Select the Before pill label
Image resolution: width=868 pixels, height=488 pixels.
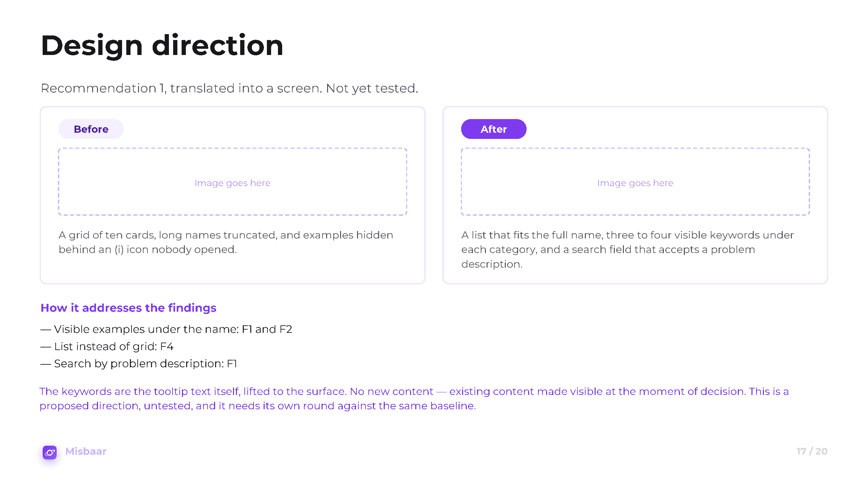(91, 129)
